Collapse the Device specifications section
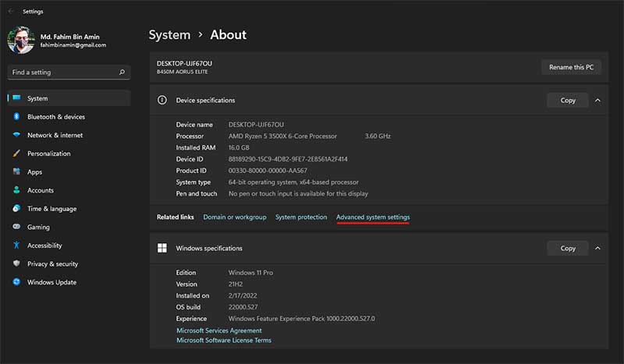Screen dimensions: 624x364 (597, 100)
